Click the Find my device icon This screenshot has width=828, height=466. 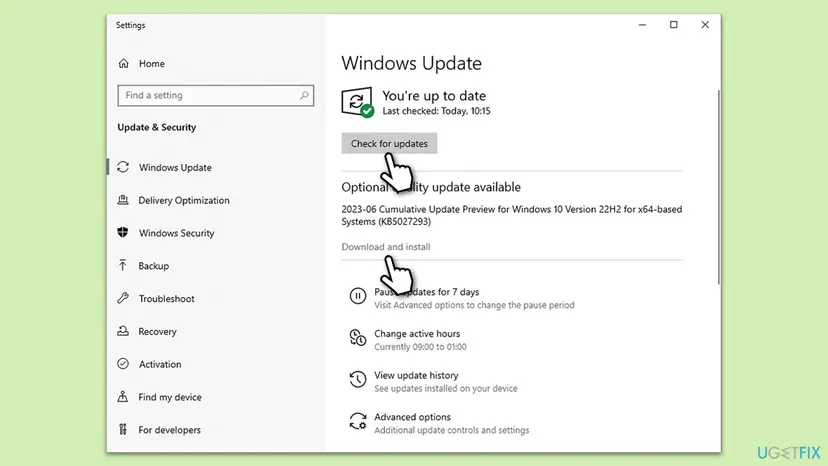pyautogui.click(x=123, y=396)
